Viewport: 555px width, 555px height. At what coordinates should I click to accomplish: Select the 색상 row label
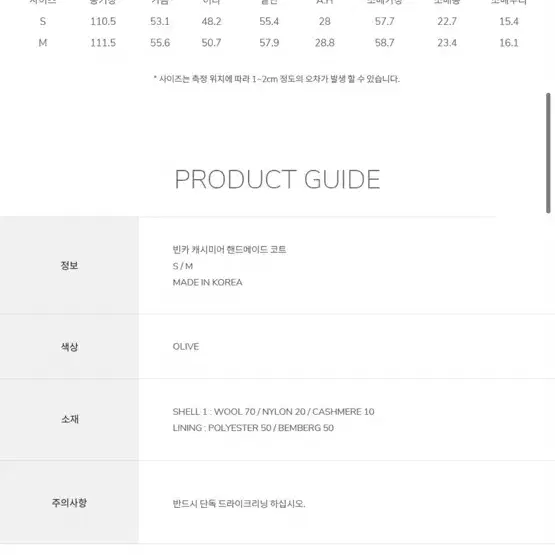pos(69,347)
